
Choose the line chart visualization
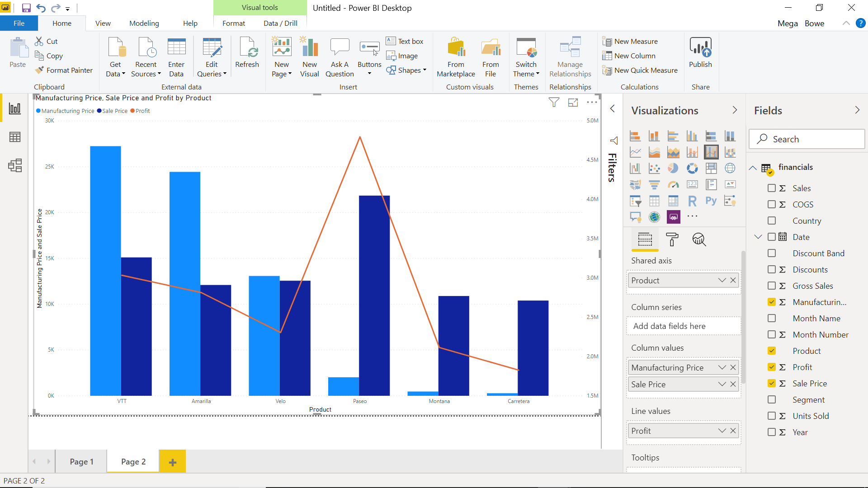pyautogui.click(x=635, y=152)
